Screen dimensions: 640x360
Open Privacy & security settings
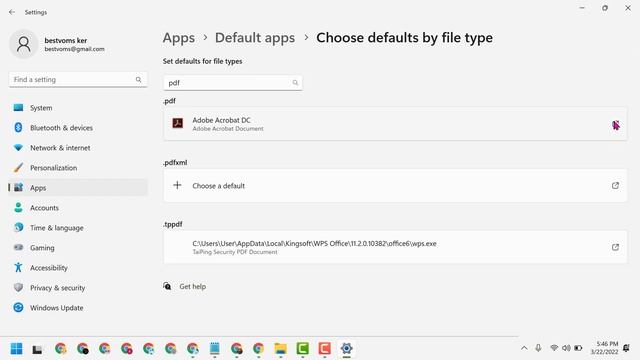(x=78, y=288)
